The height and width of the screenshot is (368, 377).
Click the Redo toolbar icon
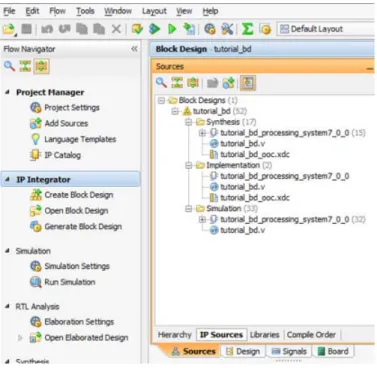[x=64, y=29]
